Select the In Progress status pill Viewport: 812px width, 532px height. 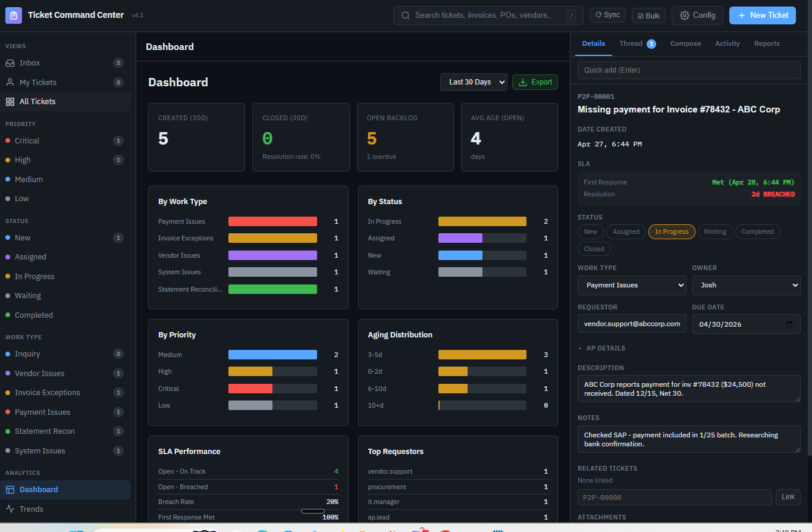(x=672, y=232)
